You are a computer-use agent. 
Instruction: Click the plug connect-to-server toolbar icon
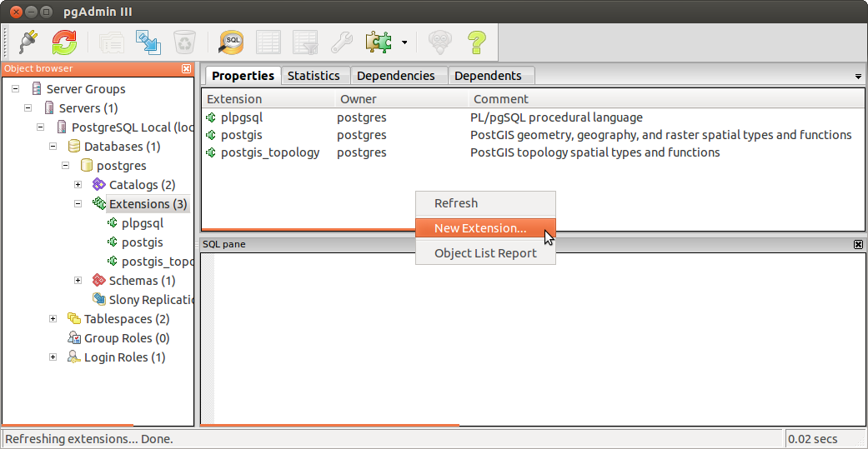29,42
